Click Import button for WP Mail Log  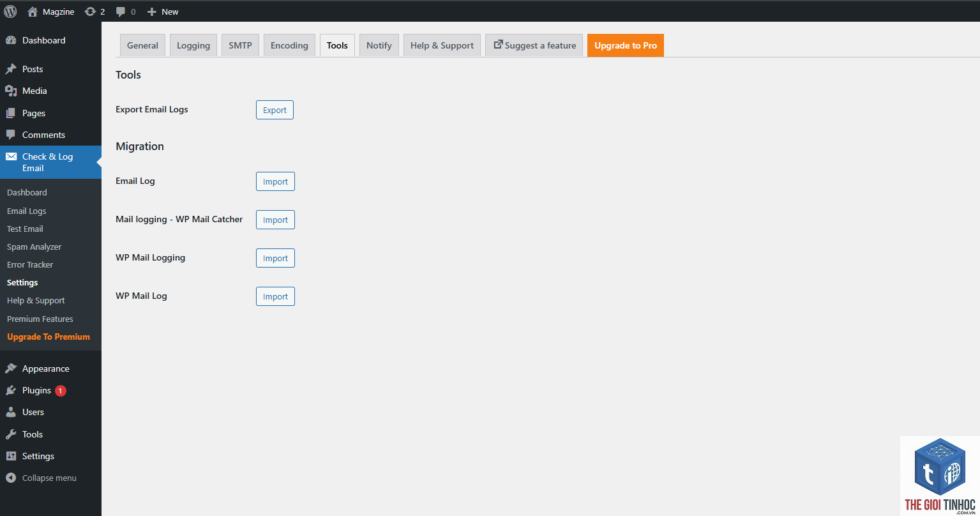pos(275,296)
